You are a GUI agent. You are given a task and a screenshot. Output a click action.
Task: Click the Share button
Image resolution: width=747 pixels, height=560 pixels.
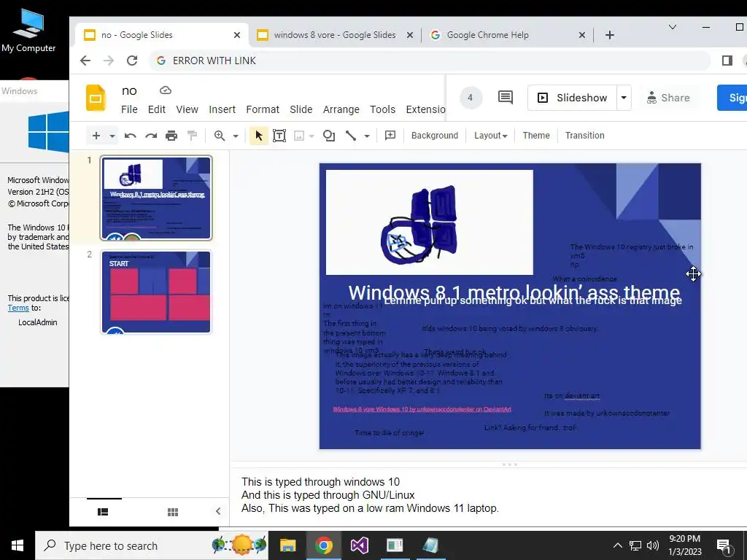[x=668, y=98]
